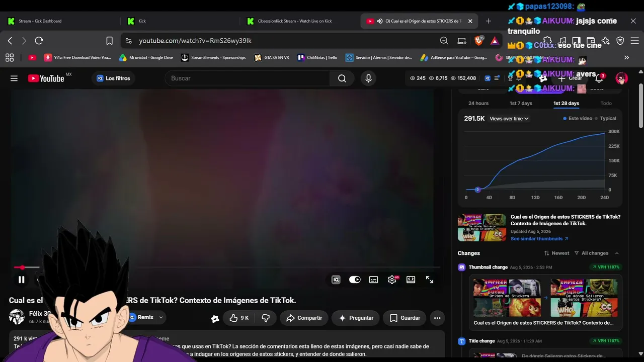Image resolution: width=644 pixels, height=362 pixels.
Task: Toggle autoplay switch in the player
Action: pos(355,280)
